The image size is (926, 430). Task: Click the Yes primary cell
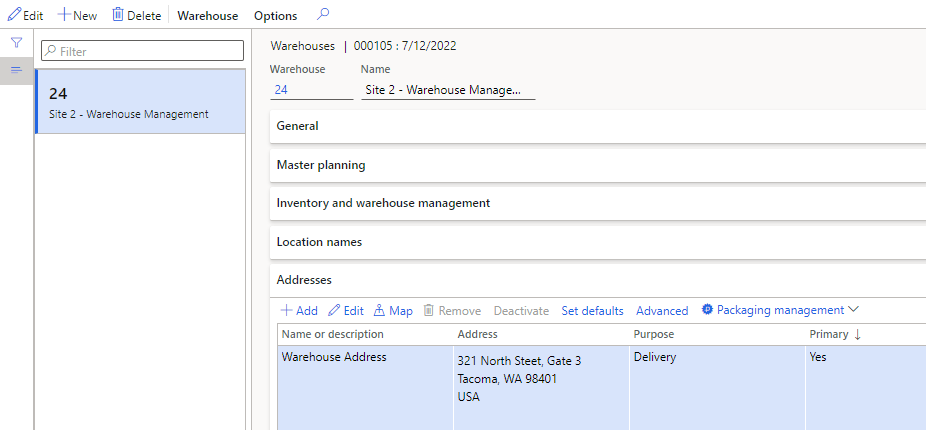[x=866, y=387]
